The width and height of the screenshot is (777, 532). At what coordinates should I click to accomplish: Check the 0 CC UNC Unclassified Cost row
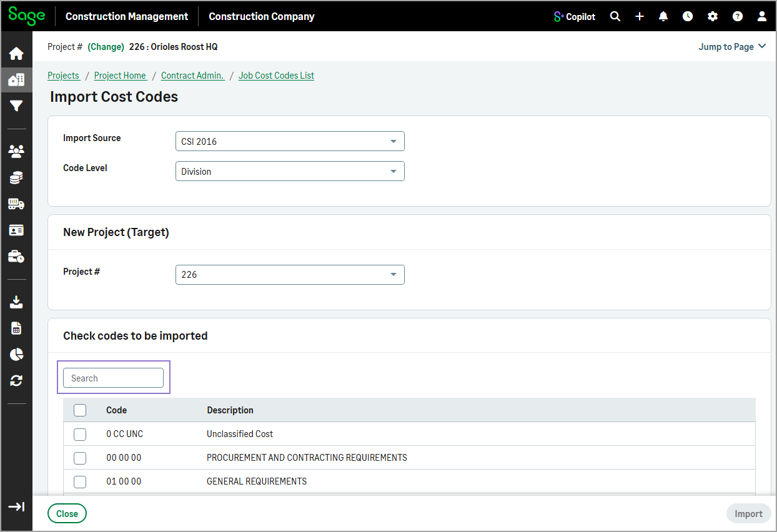[x=80, y=434]
